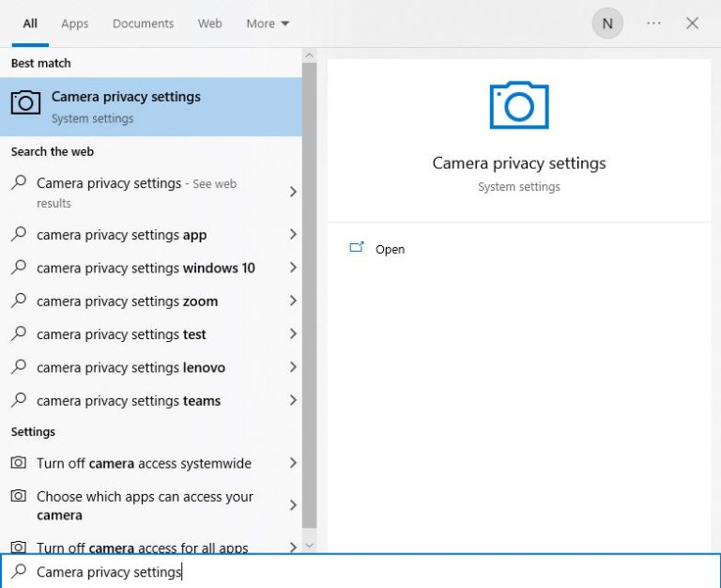This screenshot has width=721, height=588.
Task: Expand arrow for Turn off camera access systemwide
Action: click(293, 463)
